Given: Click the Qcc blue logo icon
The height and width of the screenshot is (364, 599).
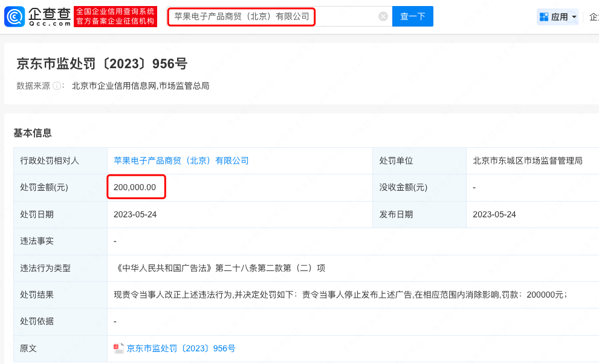Looking at the screenshot, I should pos(15,16).
